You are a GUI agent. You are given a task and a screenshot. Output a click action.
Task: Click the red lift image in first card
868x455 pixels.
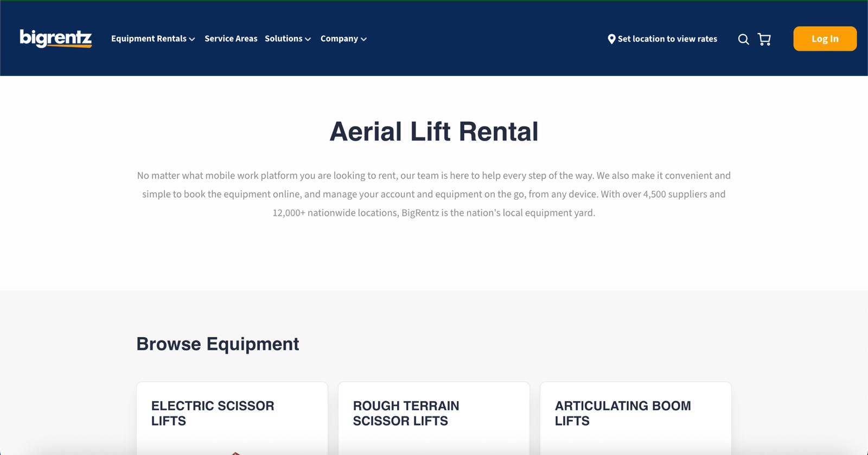coord(235,453)
